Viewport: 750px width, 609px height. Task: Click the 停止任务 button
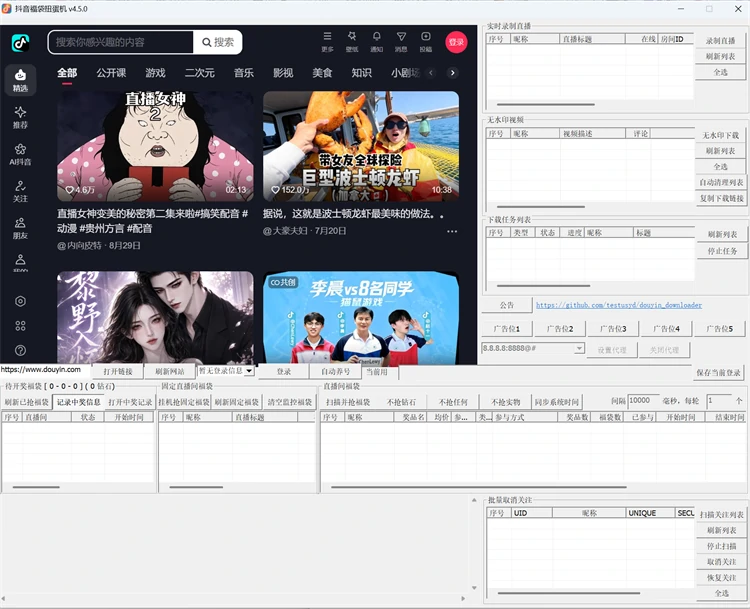(x=722, y=251)
